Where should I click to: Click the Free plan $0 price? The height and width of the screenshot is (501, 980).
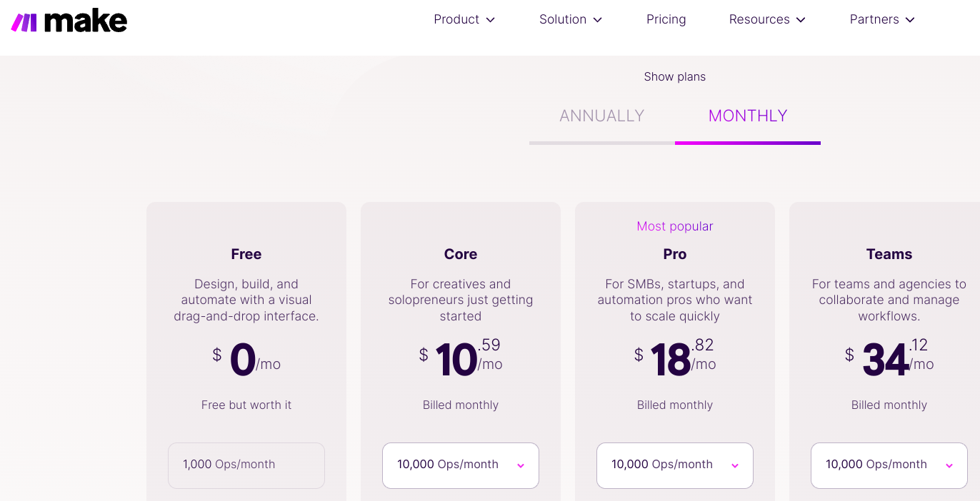(x=246, y=359)
